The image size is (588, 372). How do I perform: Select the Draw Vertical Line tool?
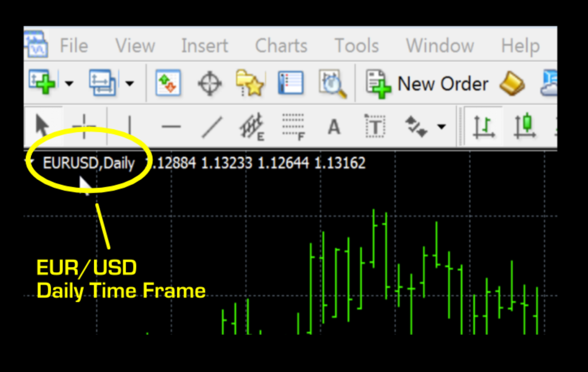pos(130,126)
